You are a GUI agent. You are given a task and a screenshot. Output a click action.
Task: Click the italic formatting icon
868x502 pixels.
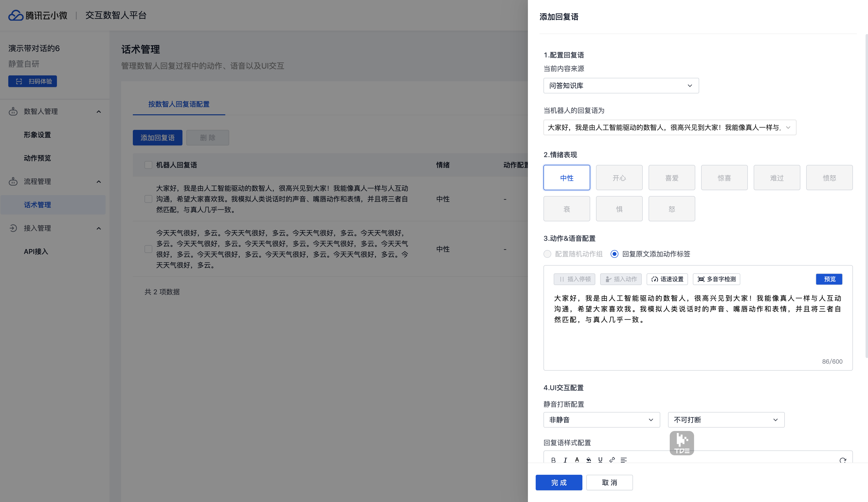pyautogui.click(x=565, y=460)
